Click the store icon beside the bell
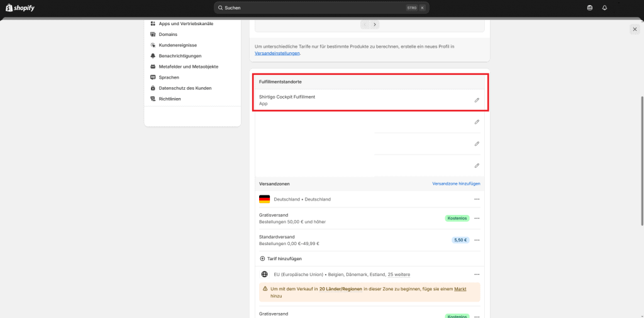The height and width of the screenshot is (318, 644). (x=589, y=8)
